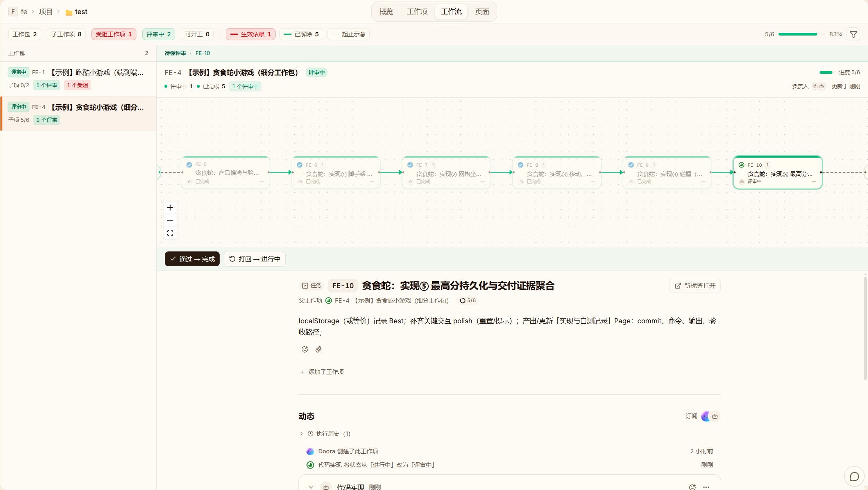Click parent FE-4 status circle icon

tap(329, 300)
